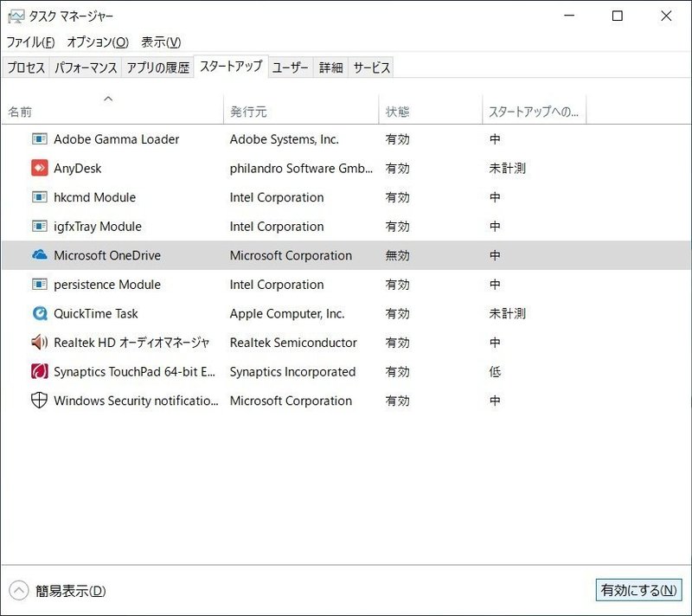692x616 pixels.
Task: Select the Synaptics TouchPad 64-bit name
Action: [x=135, y=371]
